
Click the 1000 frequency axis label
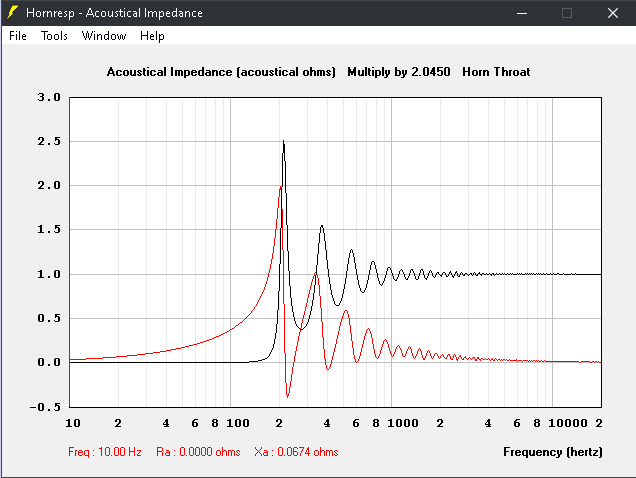402,423
